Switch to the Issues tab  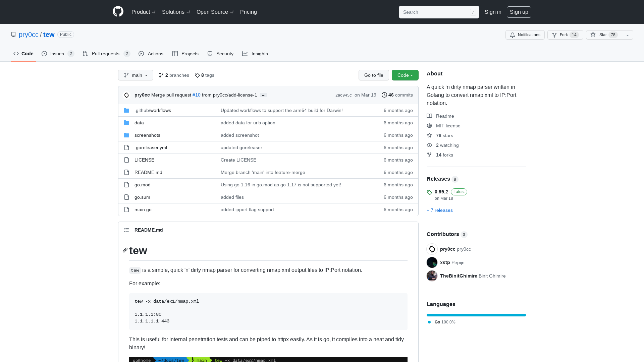point(58,54)
